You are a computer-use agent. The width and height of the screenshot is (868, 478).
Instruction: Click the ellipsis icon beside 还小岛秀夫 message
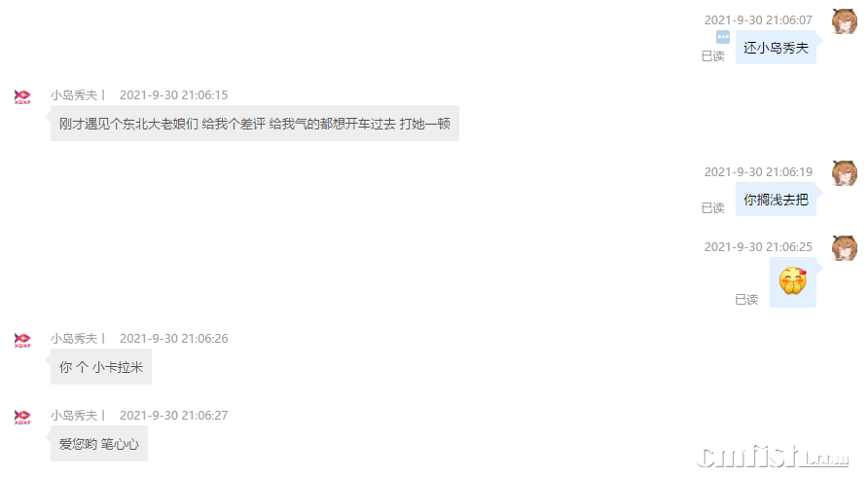(722, 37)
